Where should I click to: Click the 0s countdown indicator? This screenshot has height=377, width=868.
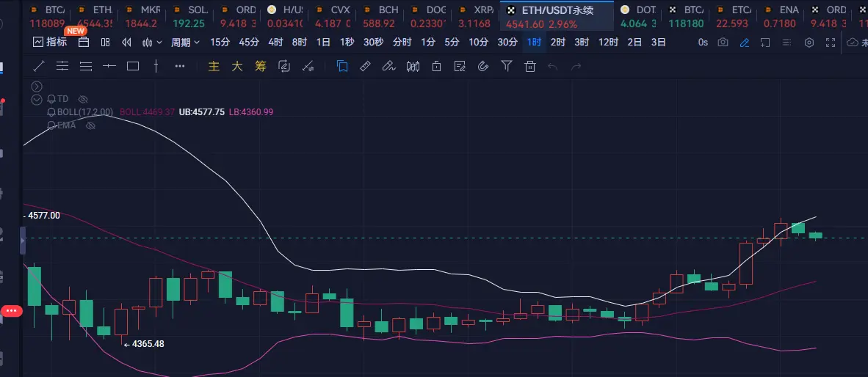pos(703,42)
